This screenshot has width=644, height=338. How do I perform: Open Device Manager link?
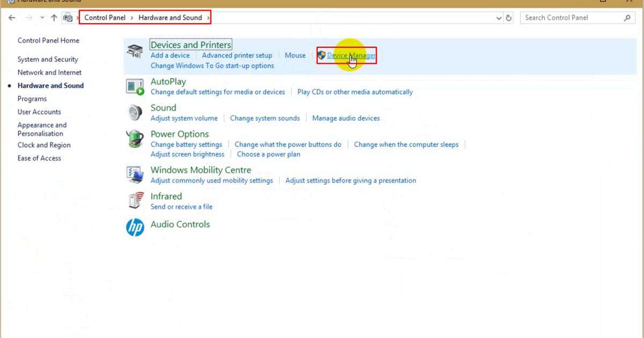352,55
